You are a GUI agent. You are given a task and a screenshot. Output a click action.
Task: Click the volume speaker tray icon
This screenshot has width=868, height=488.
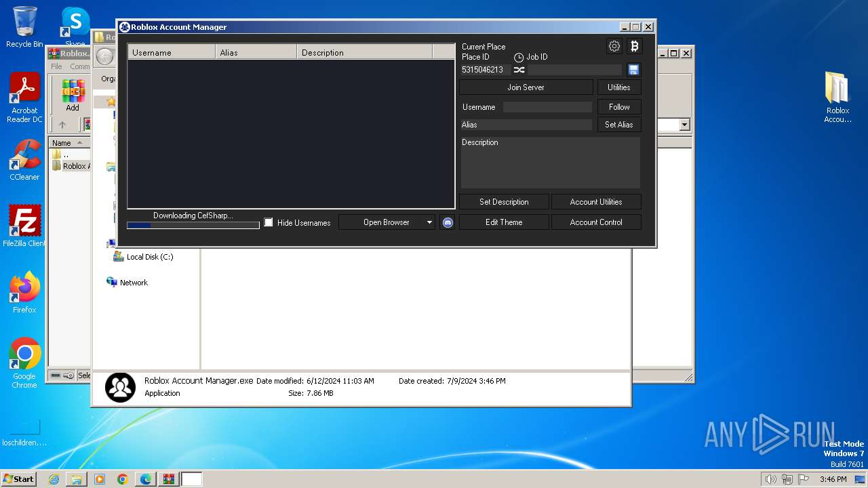770,479
